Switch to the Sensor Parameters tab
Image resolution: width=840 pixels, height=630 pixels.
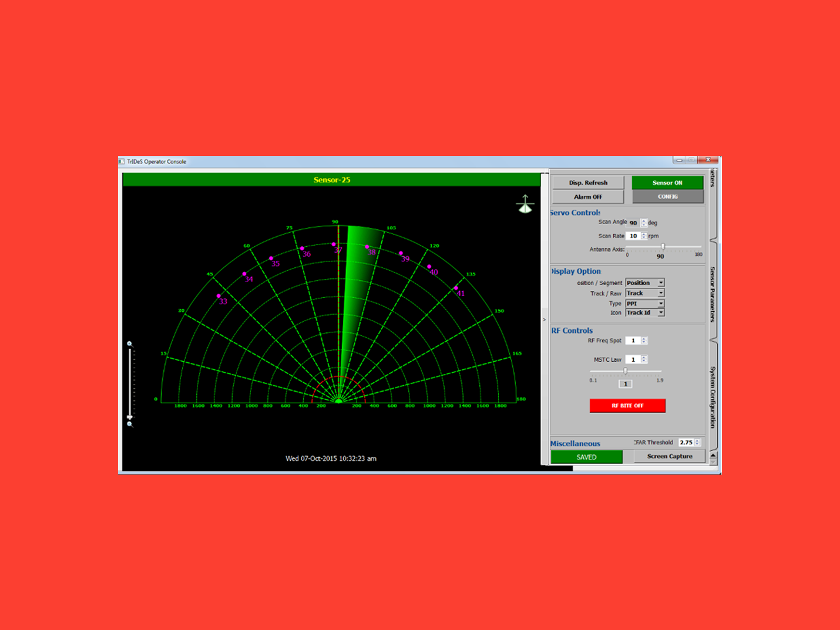tap(712, 294)
